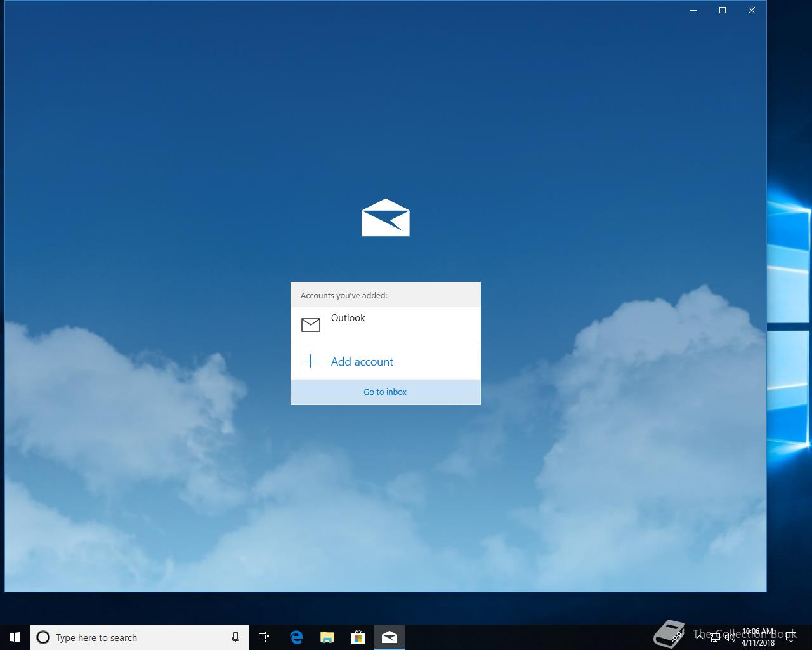812x650 pixels.
Task: Click the Mail app taskbar icon
Action: 390,637
